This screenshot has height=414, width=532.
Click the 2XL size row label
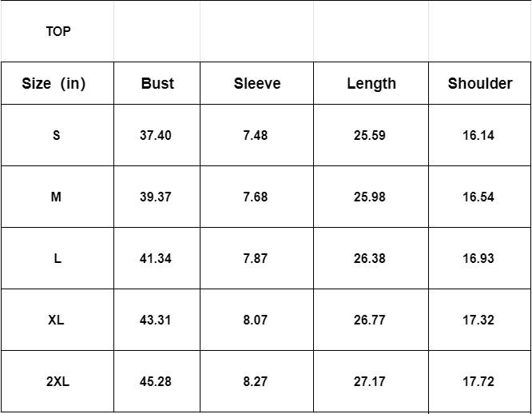58,381
